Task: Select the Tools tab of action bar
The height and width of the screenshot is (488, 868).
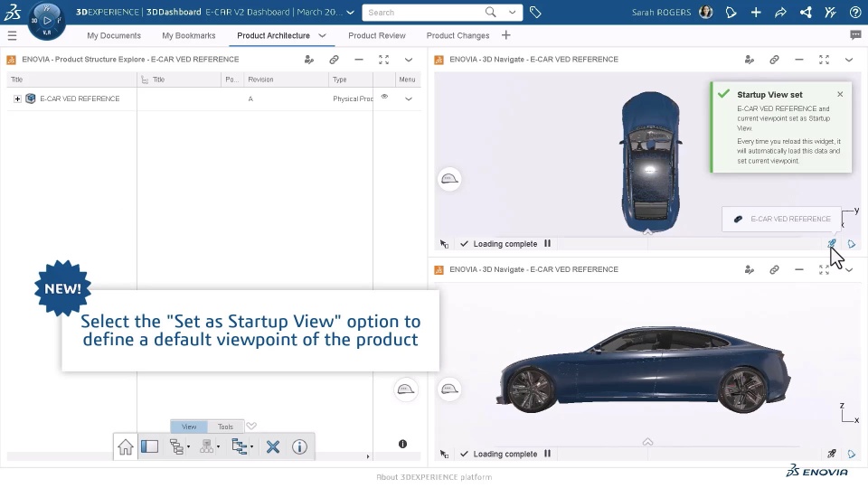Action: click(x=225, y=427)
